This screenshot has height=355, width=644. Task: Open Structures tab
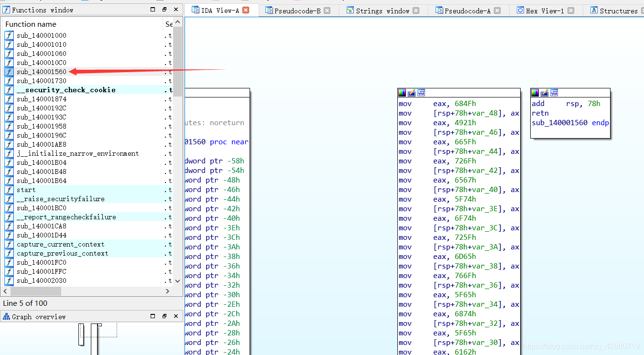click(614, 11)
